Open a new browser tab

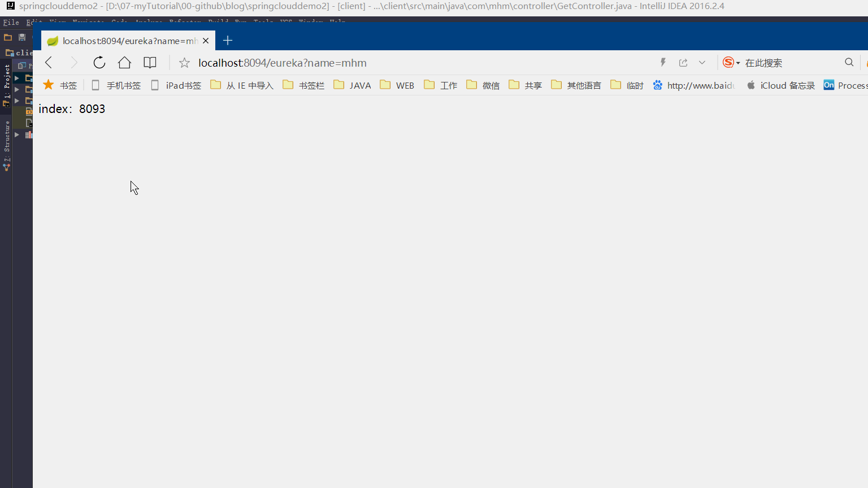(x=228, y=40)
